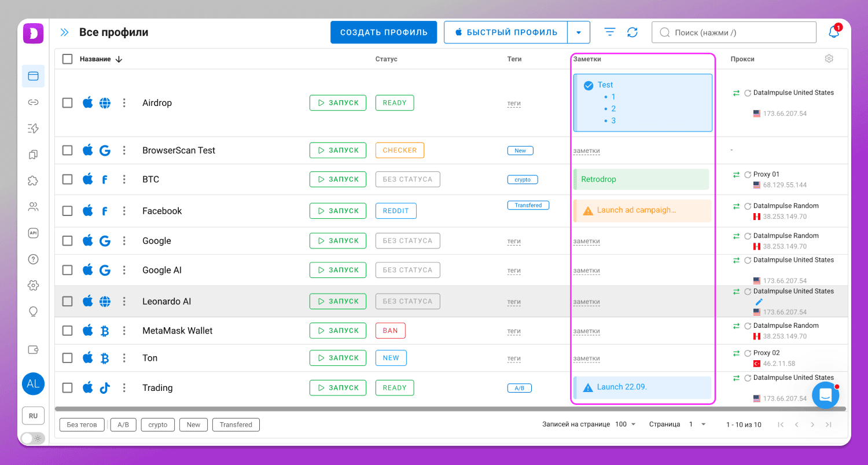868x465 pixels.
Task: Open the notifications bell icon
Action: [834, 32]
